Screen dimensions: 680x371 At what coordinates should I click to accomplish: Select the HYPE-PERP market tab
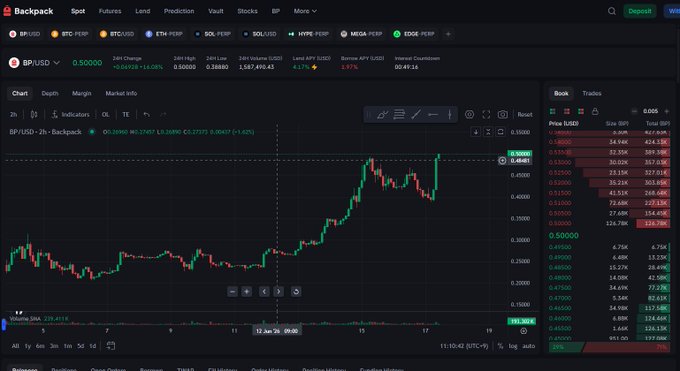(308, 34)
